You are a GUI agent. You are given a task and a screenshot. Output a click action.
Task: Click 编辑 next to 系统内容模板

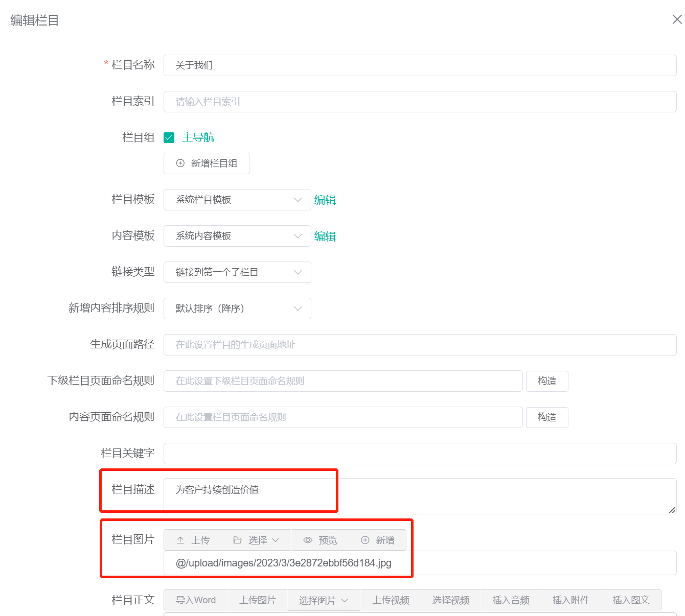click(325, 236)
